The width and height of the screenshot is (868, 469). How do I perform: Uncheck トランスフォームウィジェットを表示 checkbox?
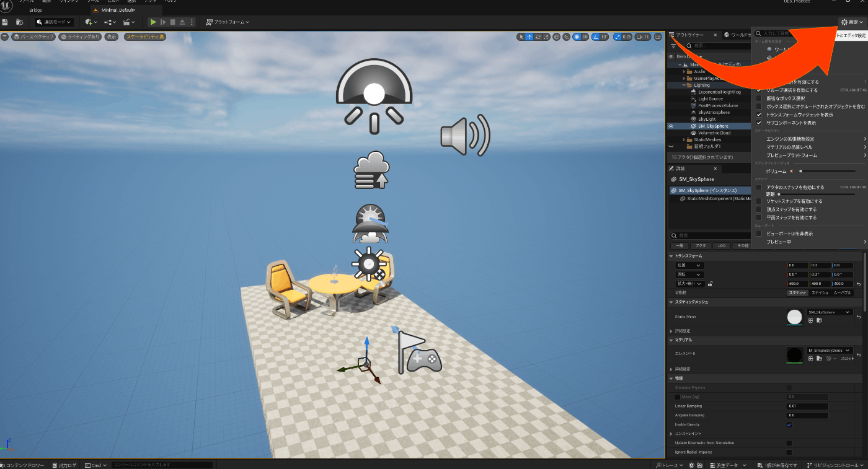(x=759, y=115)
